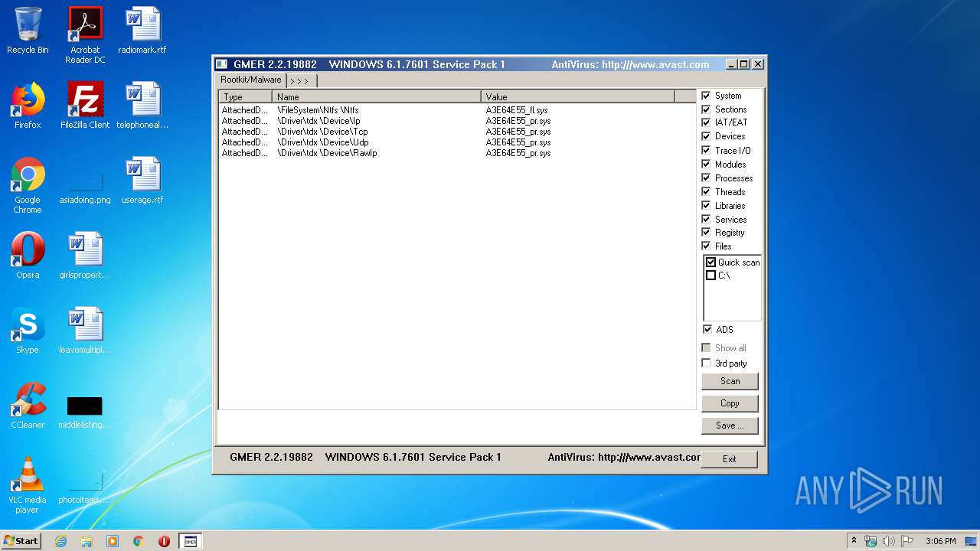Launch Opera from desktop shortcut
This screenshot has width=980, height=551.
point(28,256)
